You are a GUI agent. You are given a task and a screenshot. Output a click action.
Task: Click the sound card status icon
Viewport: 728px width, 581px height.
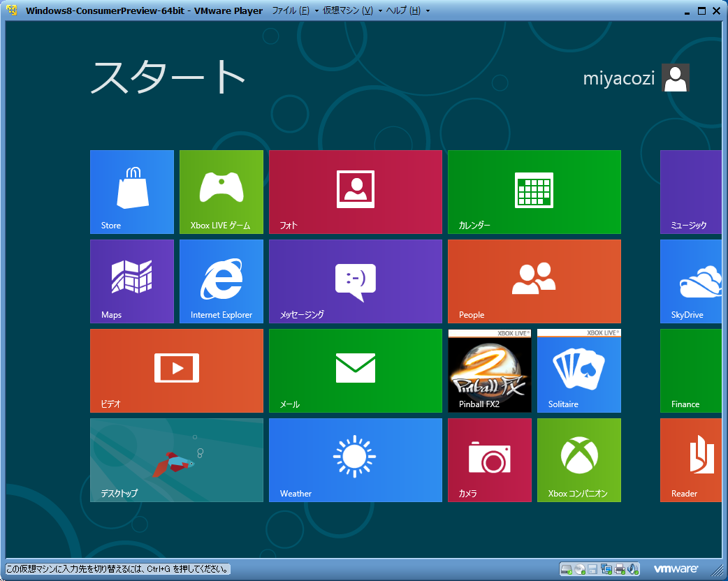tap(633, 569)
